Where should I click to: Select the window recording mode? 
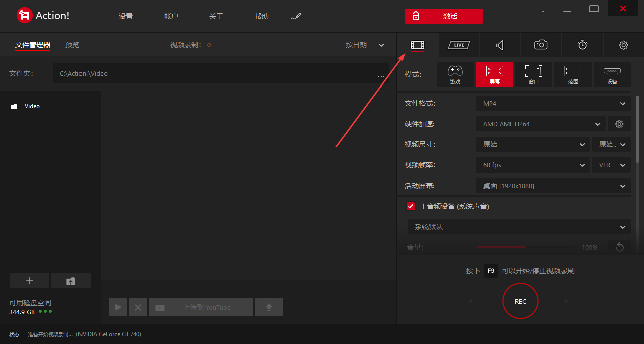(x=533, y=74)
